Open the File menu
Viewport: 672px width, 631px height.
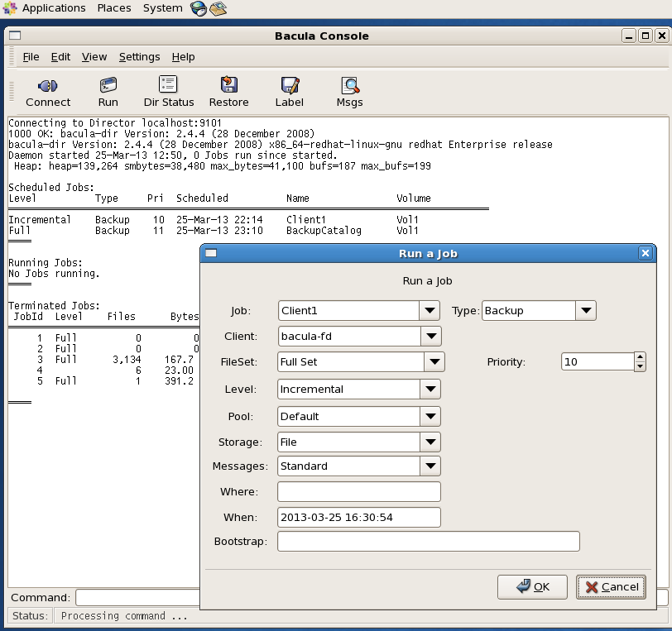click(x=31, y=57)
